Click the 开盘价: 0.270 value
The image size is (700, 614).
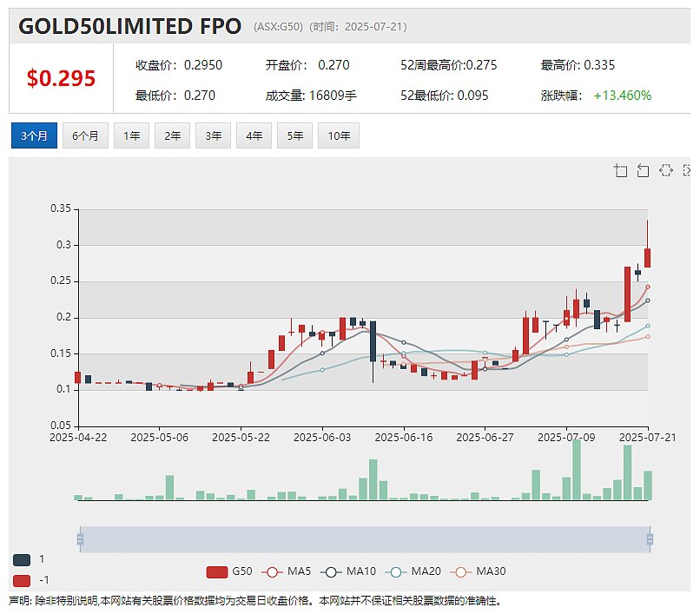click(307, 65)
